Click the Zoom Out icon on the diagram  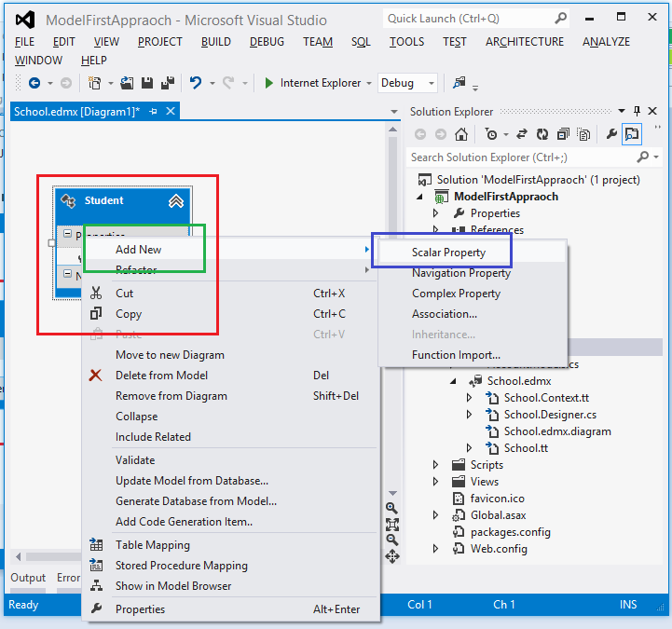click(x=392, y=540)
